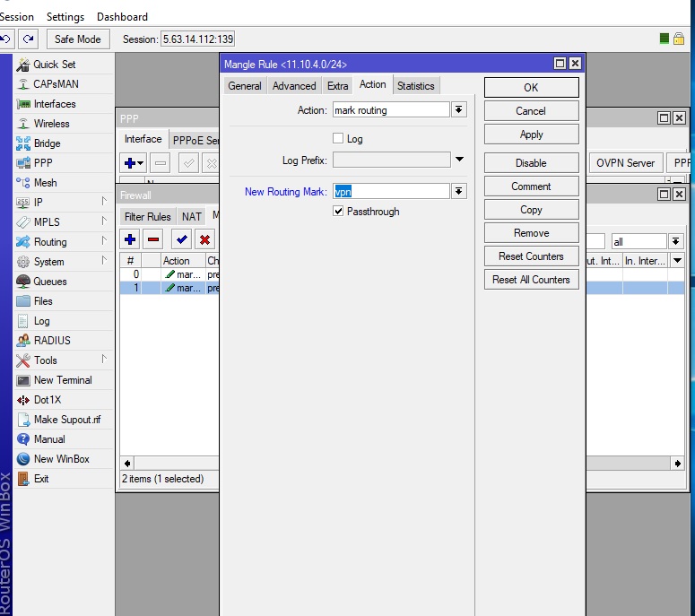Click the Disable button
Screen dimensions: 695x616
click(x=531, y=162)
